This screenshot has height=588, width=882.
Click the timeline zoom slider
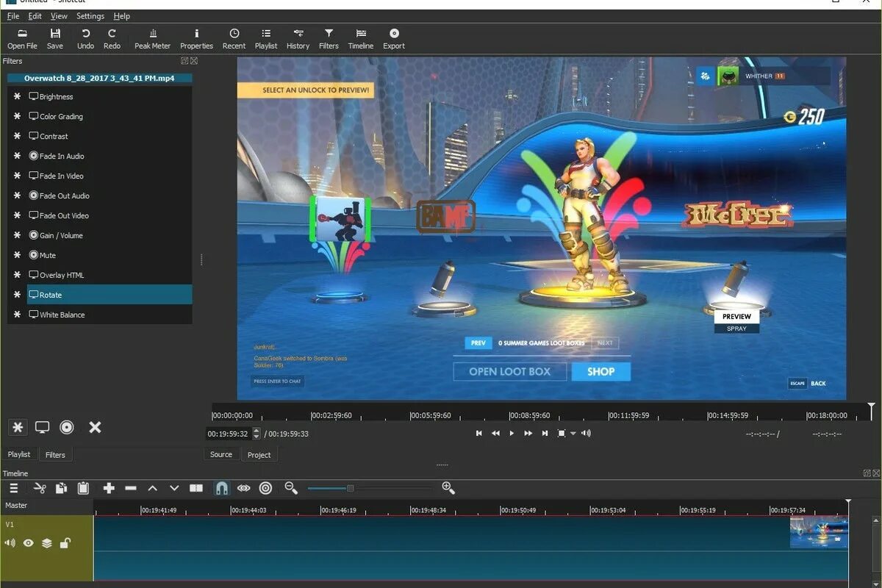(x=370, y=488)
